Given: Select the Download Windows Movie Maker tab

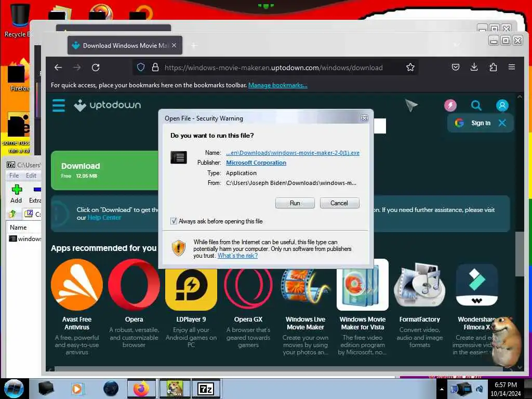Looking at the screenshot, I should pyautogui.click(x=125, y=46).
